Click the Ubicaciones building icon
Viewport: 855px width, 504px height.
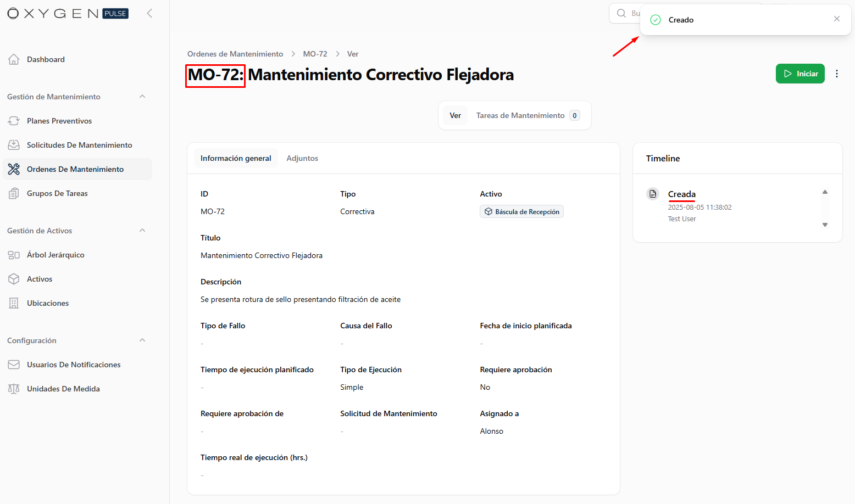(x=14, y=303)
